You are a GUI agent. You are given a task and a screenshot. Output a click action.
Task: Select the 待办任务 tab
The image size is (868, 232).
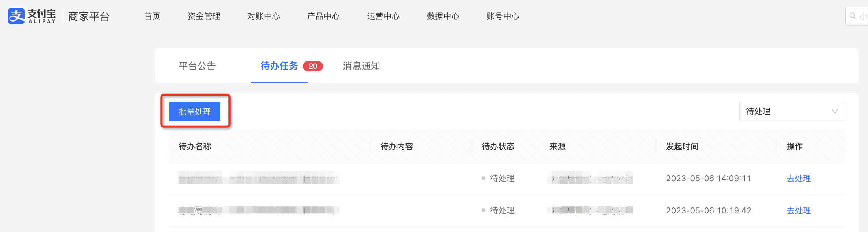click(x=279, y=66)
